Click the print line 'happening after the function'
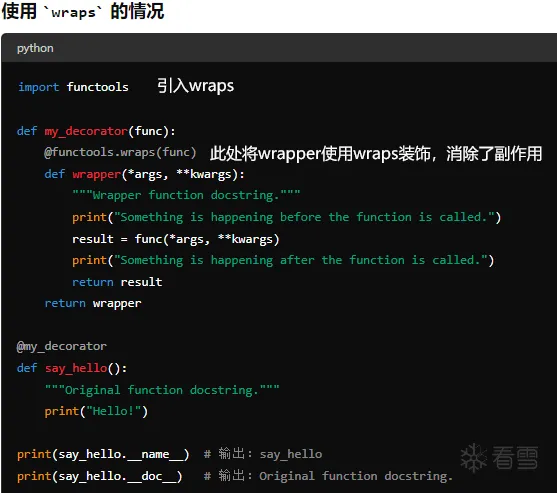Screen dimensions: 557x493 [283, 260]
